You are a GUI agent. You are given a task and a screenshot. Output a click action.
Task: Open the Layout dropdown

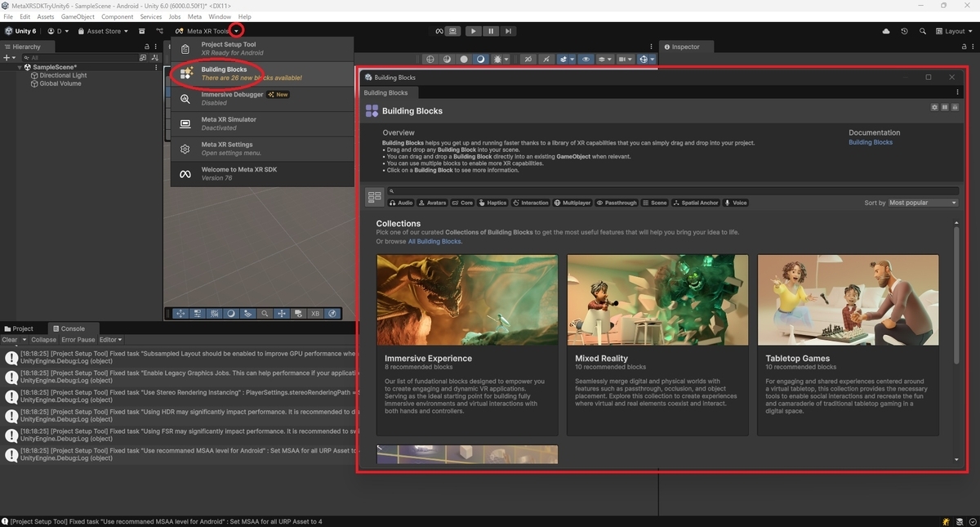pyautogui.click(x=955, y=31)
